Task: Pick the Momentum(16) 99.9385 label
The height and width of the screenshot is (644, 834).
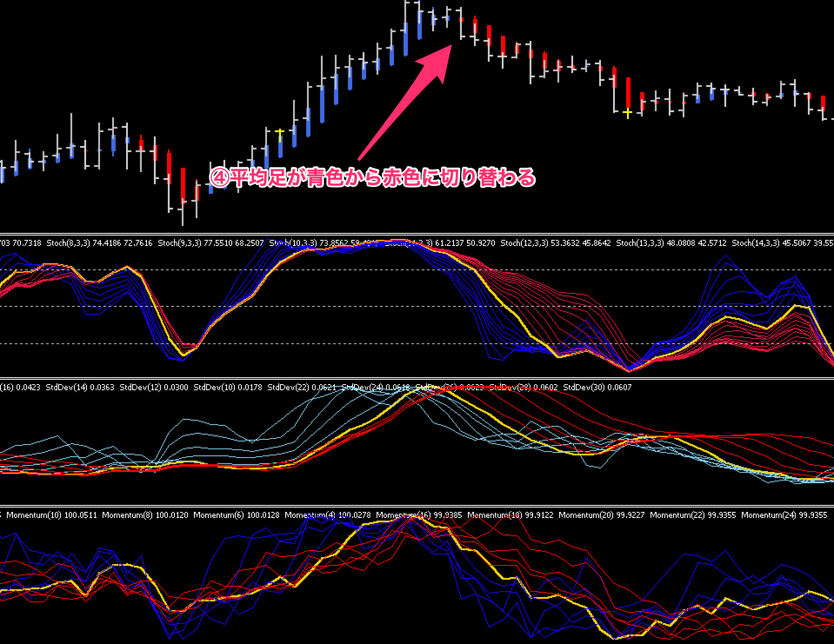Action: tap(419, 515)
